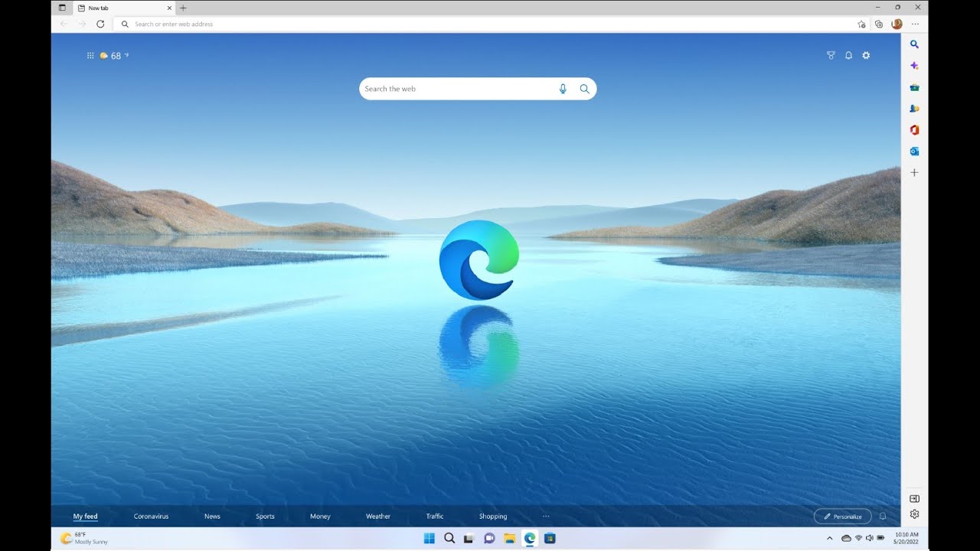Show more feed categories ellipsis
The height and width of the screenshot is (551, 980).
tap(546, 517)
